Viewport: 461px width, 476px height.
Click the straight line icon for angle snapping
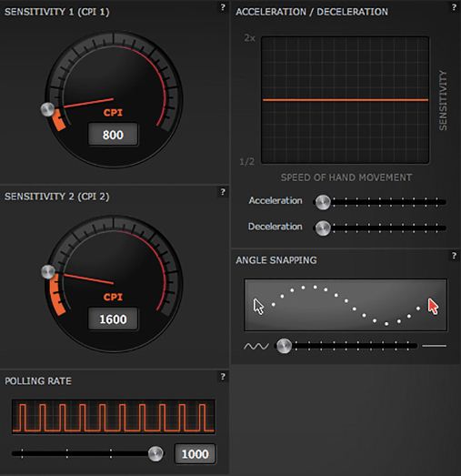pyautogui.click(x=434, y=346)
